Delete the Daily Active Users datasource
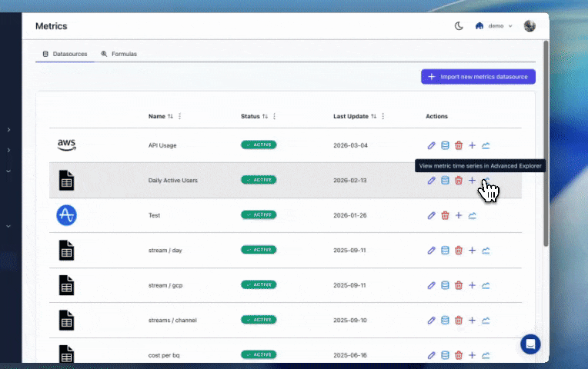Viewport: 588px width, 369px height. coord(458,180)
